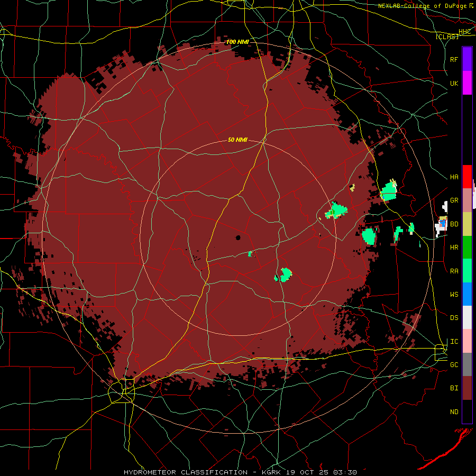Image resolution: width=476 pixels, height=476 pixels.
Task: Click the WS legend label
Action: pyautogui.click(x=454, y=294)
